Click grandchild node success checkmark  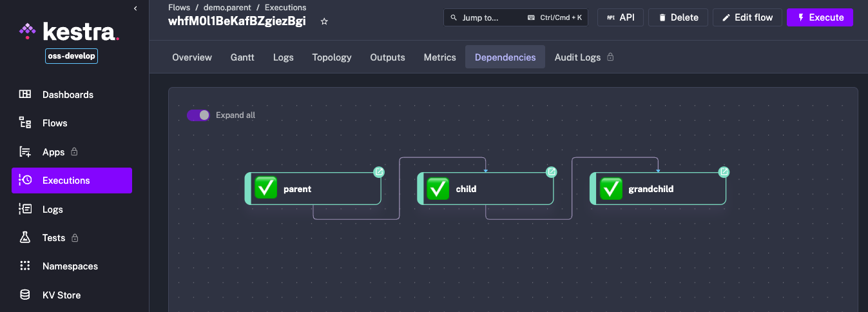point(611,188)
